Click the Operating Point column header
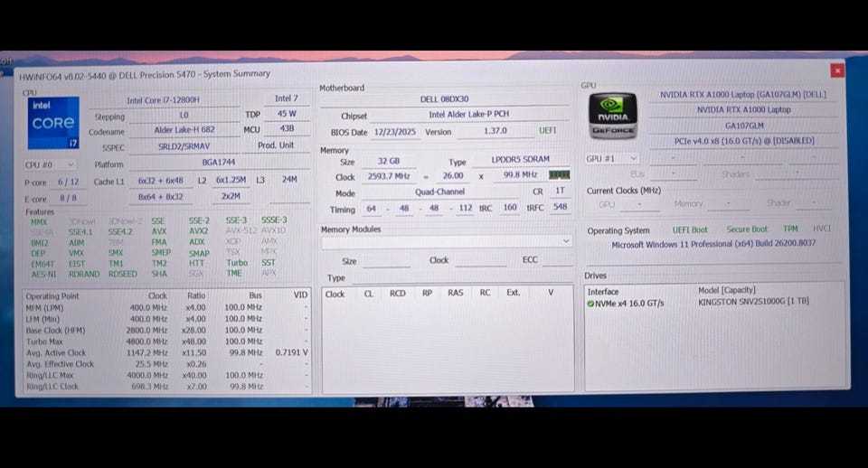The width and height of the screenshot is (868, 468). [x=52, y=296]
